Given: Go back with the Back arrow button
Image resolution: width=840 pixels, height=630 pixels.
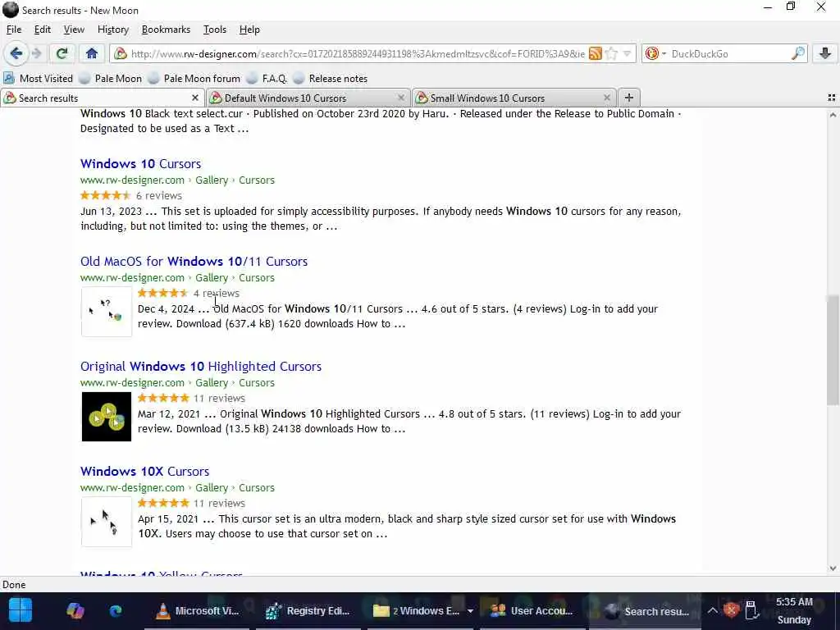Looking at the screenshot, I should (16, 53).
